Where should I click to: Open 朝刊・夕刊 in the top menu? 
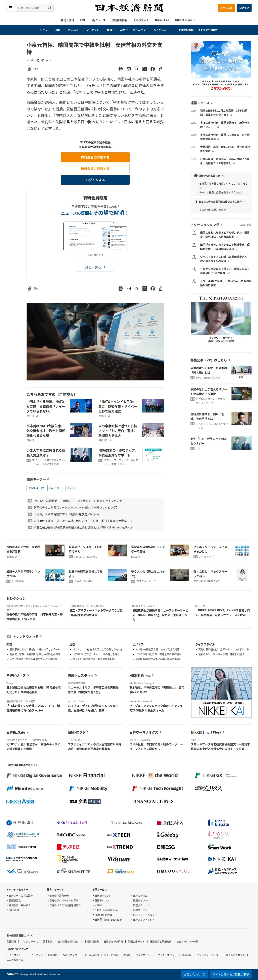[67, 20]
